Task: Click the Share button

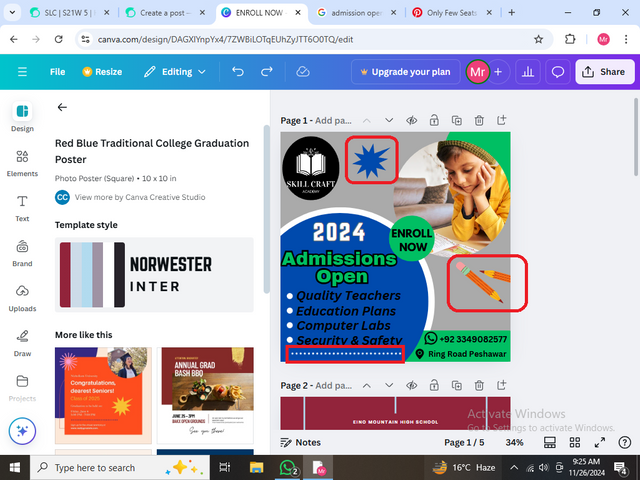Action: click(605, 72)
